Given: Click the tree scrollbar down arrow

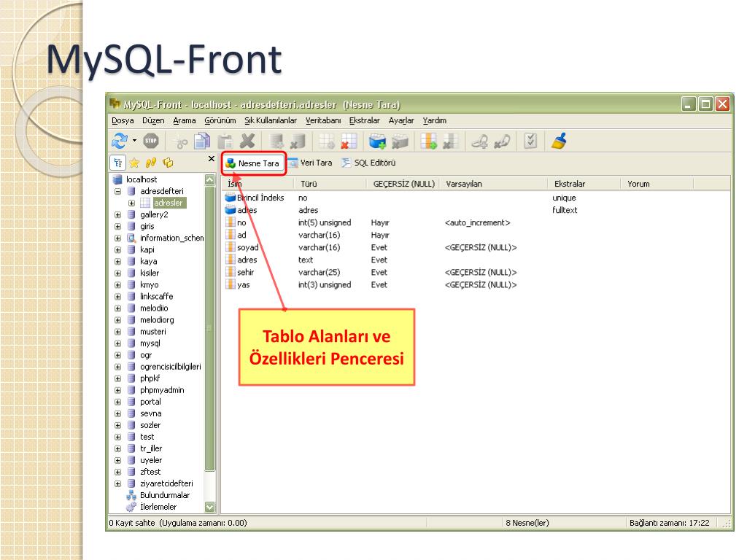Looking at the screenshot, I should (x=209, y=507).
